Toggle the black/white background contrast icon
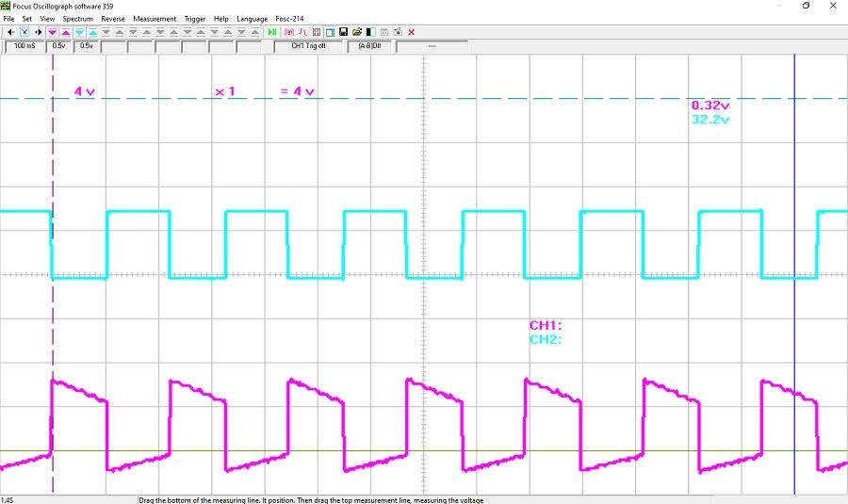This screenshot has width=848, height=504. (370, 32)
